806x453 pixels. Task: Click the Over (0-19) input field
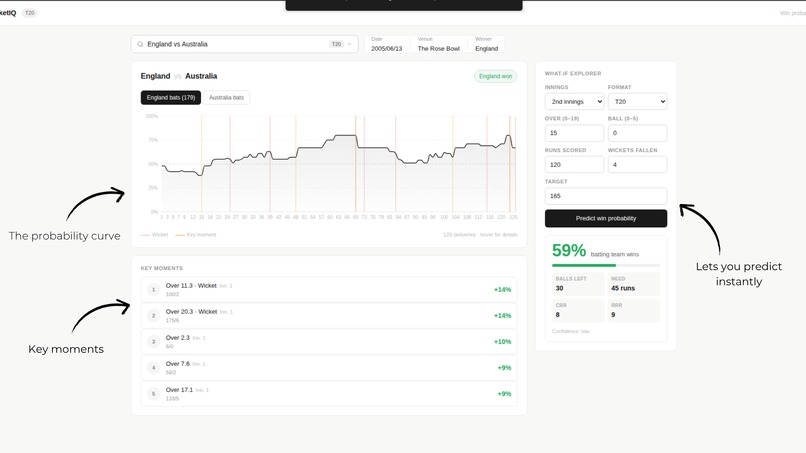[574, 133]
